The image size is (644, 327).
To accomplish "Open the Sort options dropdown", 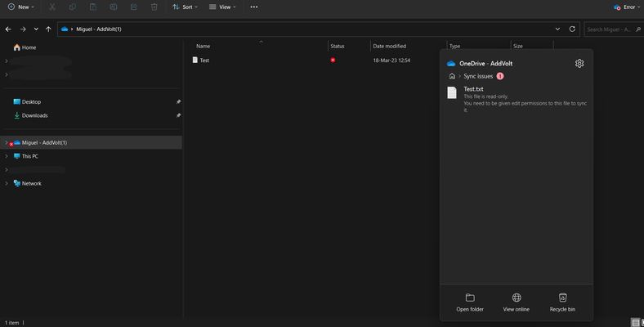I will coord(185,7).
